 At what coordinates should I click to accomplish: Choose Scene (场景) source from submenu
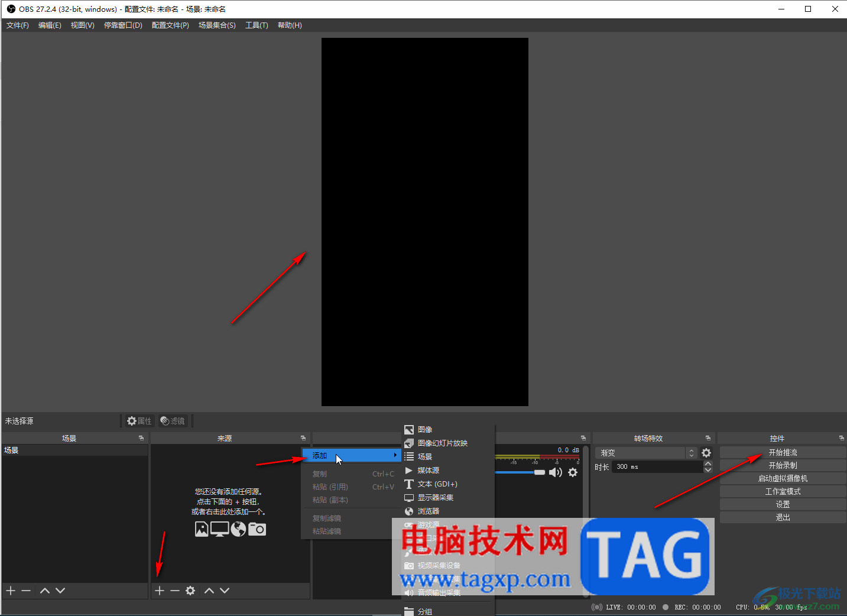click(448, 457)
